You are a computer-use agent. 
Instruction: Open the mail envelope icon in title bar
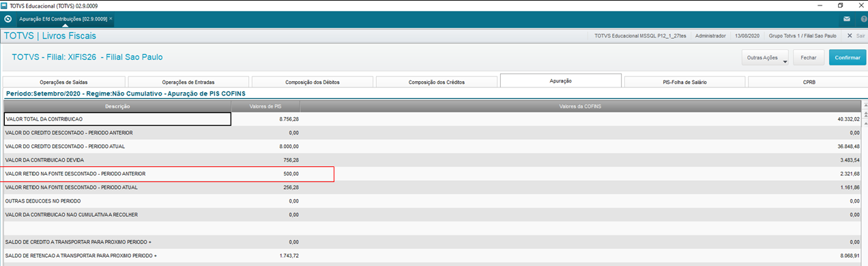tap(847, 19)
